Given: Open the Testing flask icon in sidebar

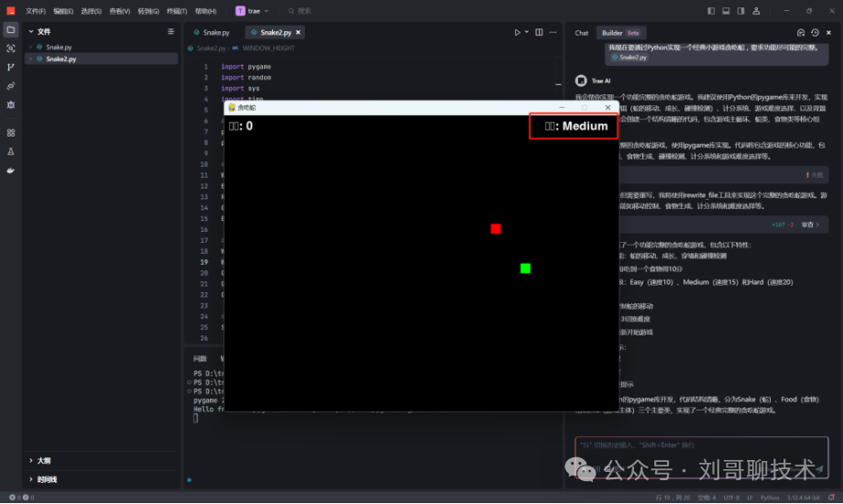Looking at the screenshot, I should (x=11, y=151).
